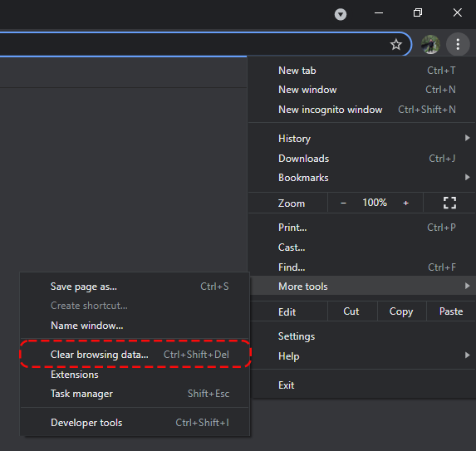Decrease zoom with the minus button
Screen dimensions: 476x451
(343, 203)
